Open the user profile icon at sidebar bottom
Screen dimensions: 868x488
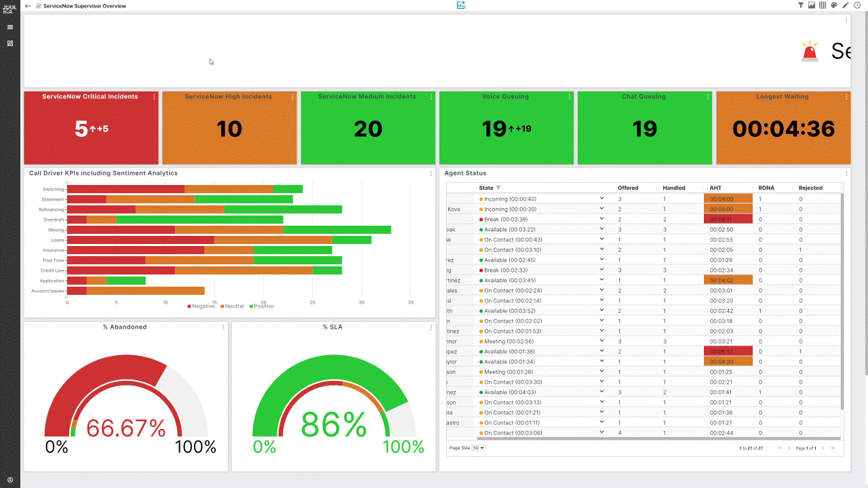click(10, 479)
